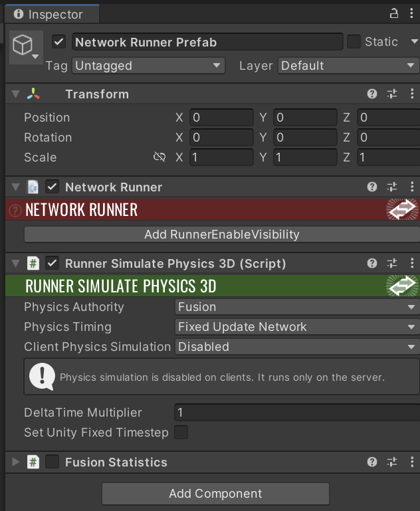Viewport: 420px width, 511px height.
Task: Check Set Unity Fixed Timestep
Action: pyautogui.click(x=181, y=433)
